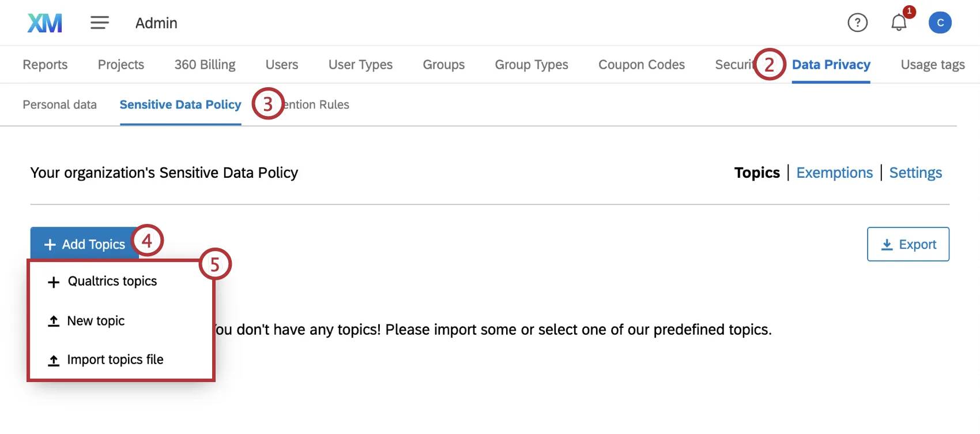980x434 pixels.
Task: Click the download icon inside the Export button
Action: 888,244
